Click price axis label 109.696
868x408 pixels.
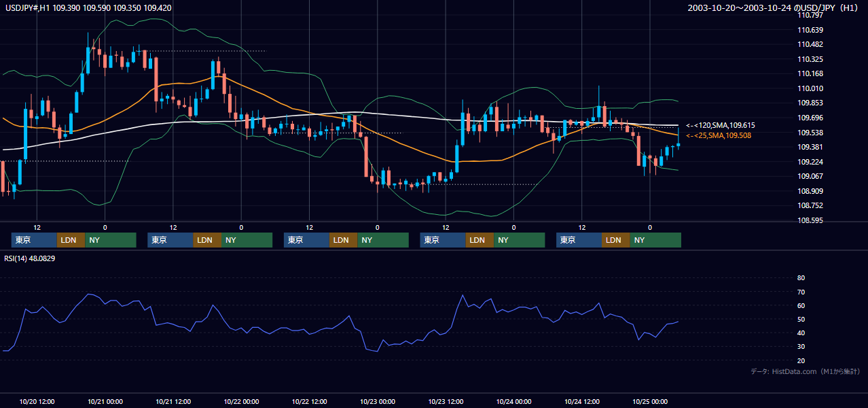coord(810,118)
